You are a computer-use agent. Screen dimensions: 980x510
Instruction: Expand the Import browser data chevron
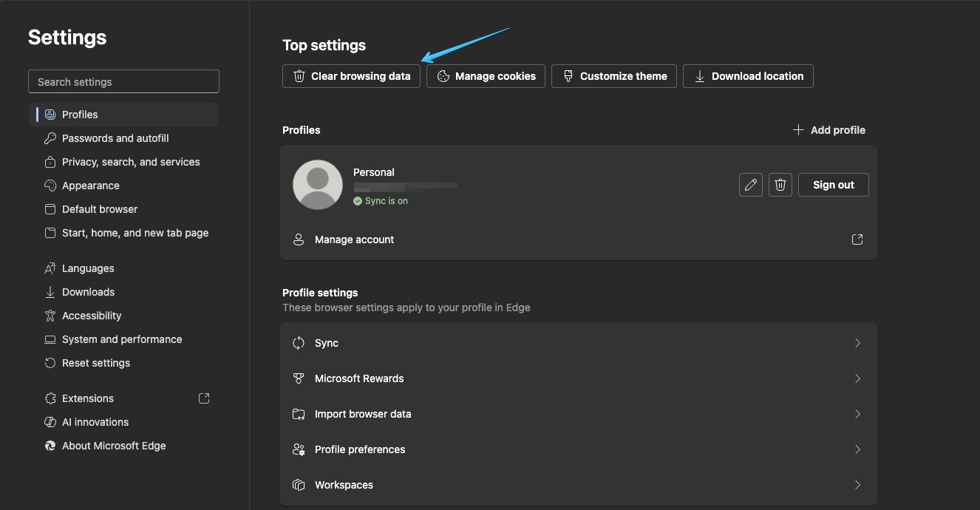[857, 414]
